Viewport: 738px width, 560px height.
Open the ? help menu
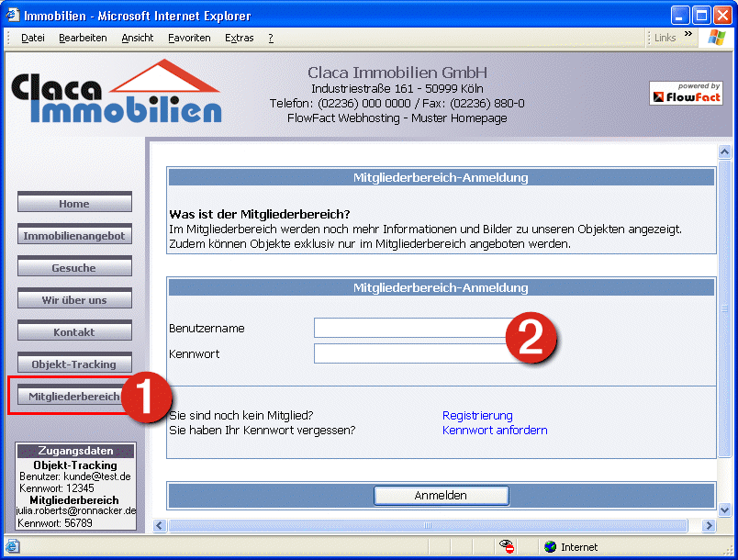pyautogui.click(x=271, y=38)
